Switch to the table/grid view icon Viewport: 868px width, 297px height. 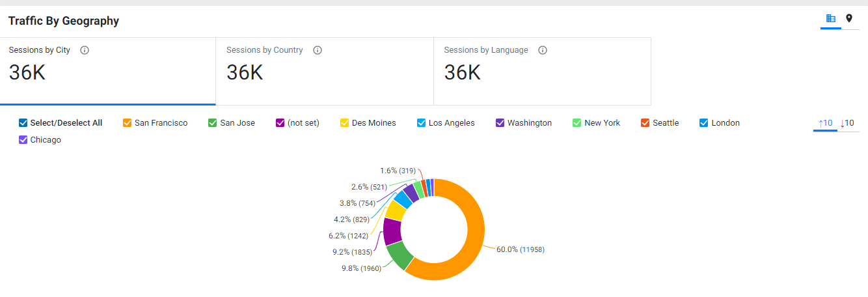830,18
